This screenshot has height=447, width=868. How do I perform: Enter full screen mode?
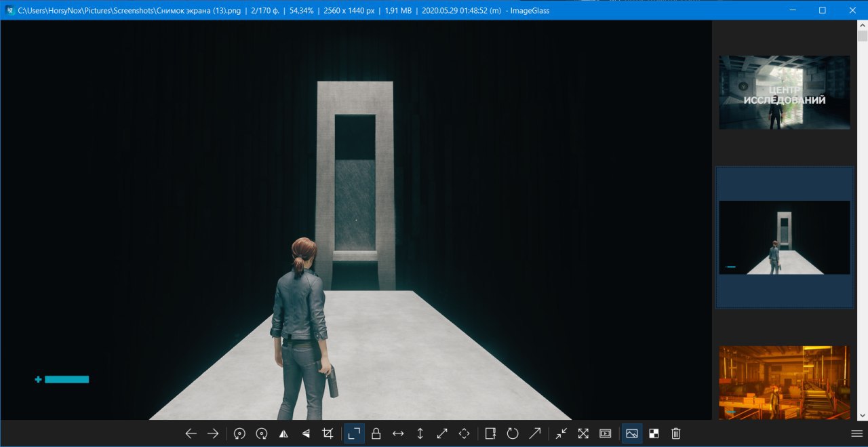(583, 433)
